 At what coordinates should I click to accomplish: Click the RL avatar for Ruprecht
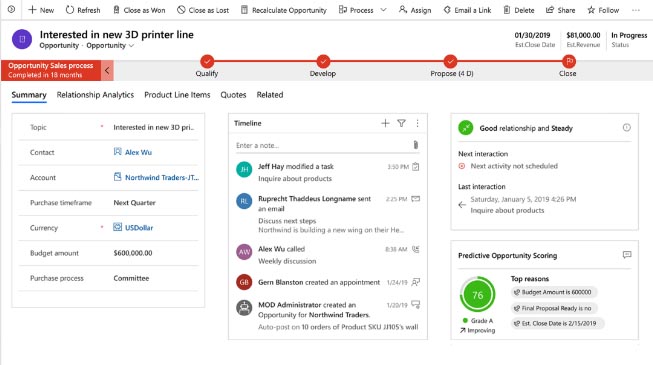click(x=244, y=201)
